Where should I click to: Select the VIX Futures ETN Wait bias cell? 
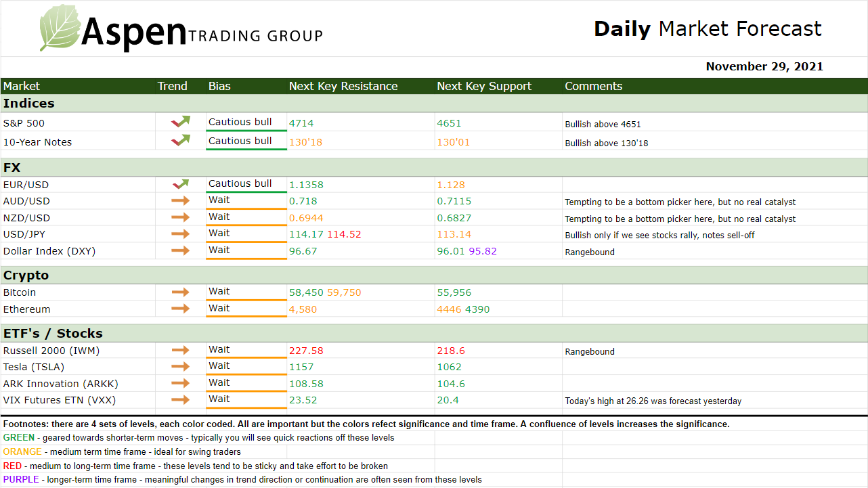(246, 399)
